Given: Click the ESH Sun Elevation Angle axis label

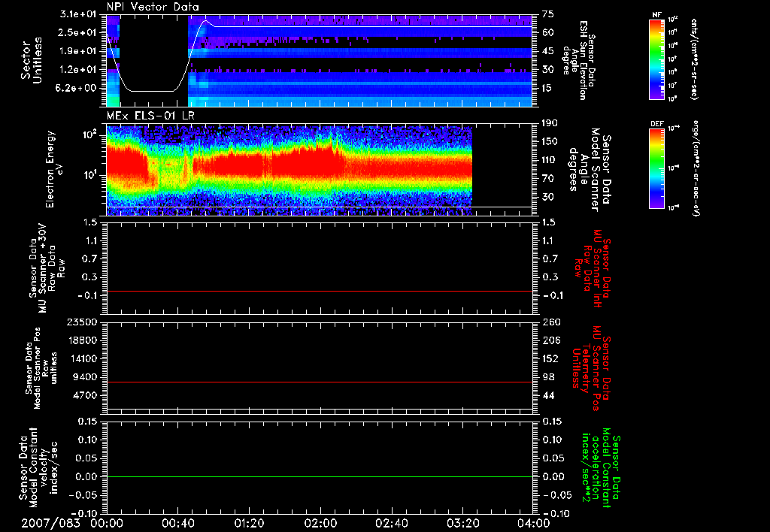Looking at the screenshot, I should click(x=580, y=60).
